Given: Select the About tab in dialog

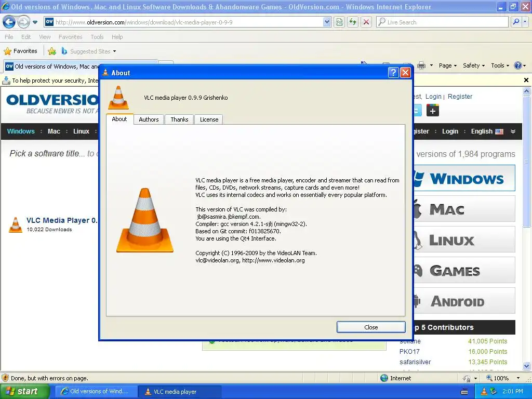Looking at the screenshot, I should point(119,119).
